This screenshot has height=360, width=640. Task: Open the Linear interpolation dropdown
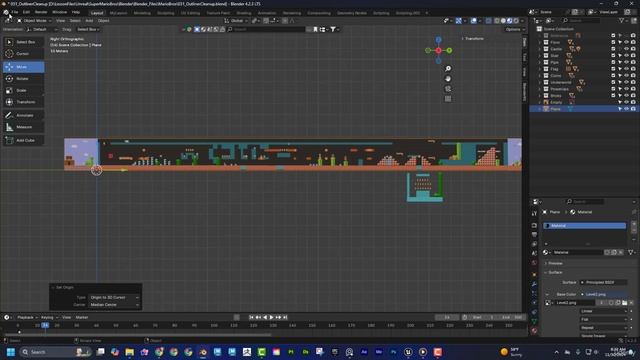point(603,311)
